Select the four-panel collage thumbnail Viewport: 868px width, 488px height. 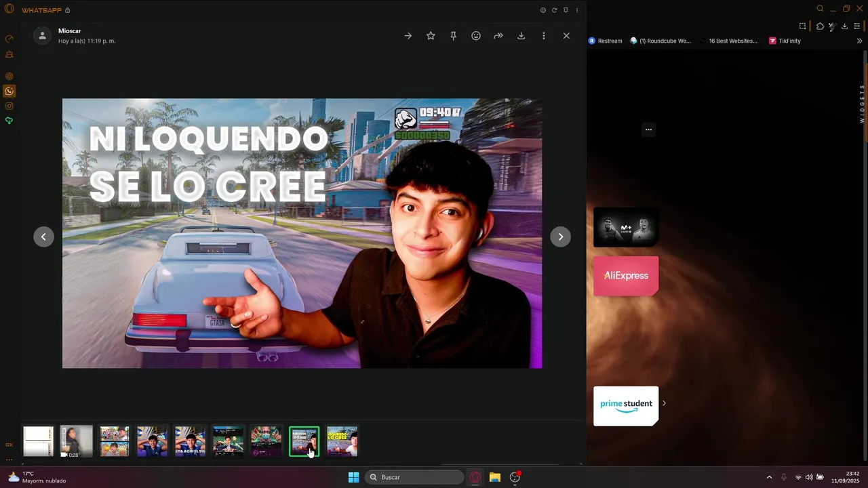[x=114, y=441]
